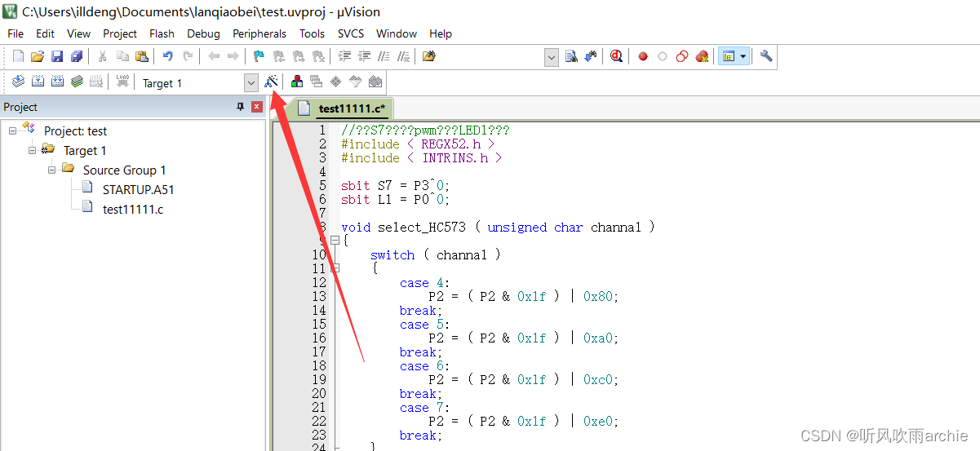Open Options for Target magic wand

click(x=272, y=82)
